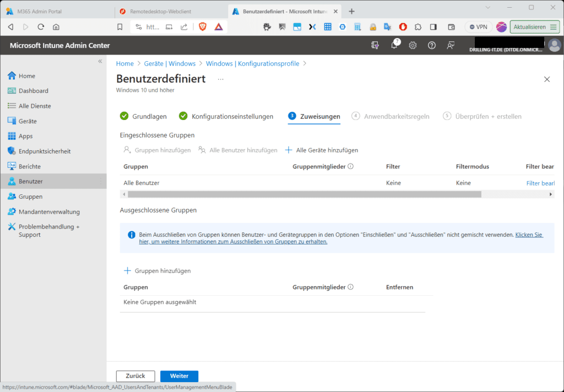The width and height of the screenshot is (564, 392).
Task: Close the Benutzerdefiniert browser tab
Action: click(335, 12)
